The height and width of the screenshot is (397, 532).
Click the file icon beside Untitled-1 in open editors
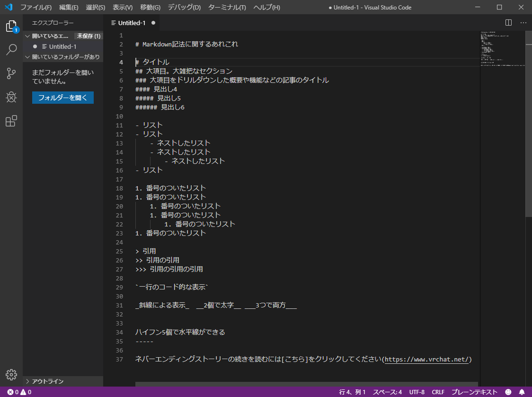(44, 46)
